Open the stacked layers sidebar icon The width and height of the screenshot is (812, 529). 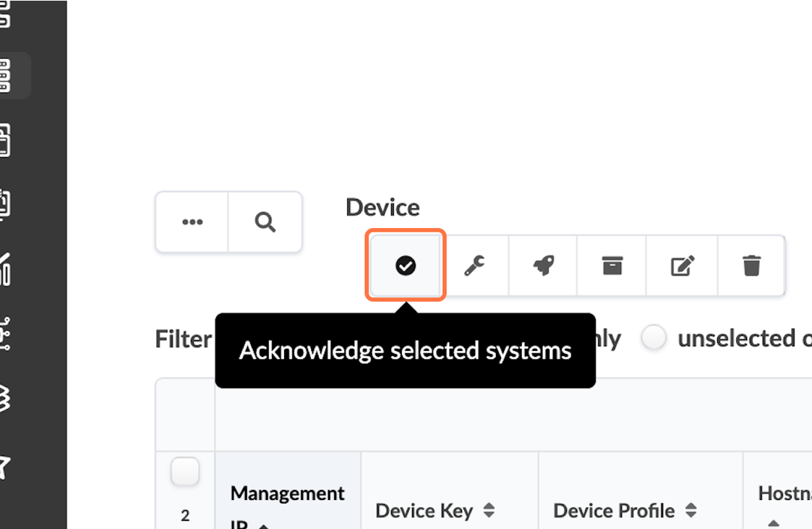pyautogui.click(x=4, y=399)
